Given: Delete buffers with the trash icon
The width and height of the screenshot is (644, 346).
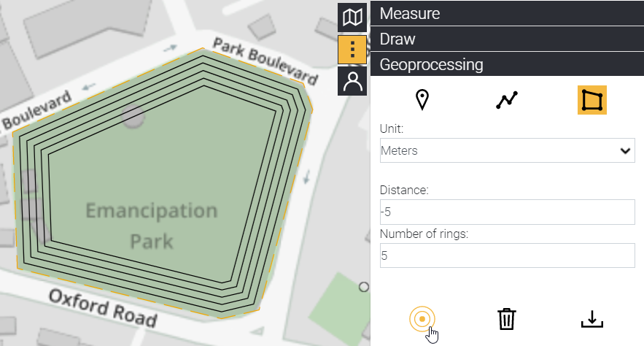Looking at the screenshot, I should pyautogui.click(x=507, y=319).
